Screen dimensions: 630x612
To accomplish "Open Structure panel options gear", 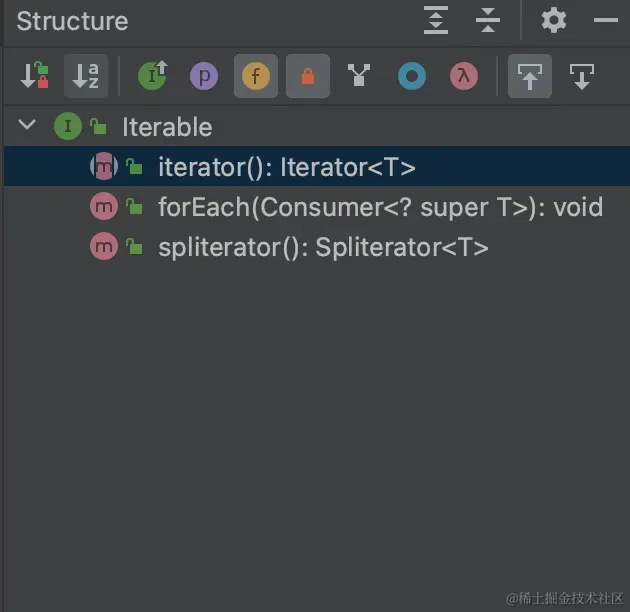I will [553, 21].
